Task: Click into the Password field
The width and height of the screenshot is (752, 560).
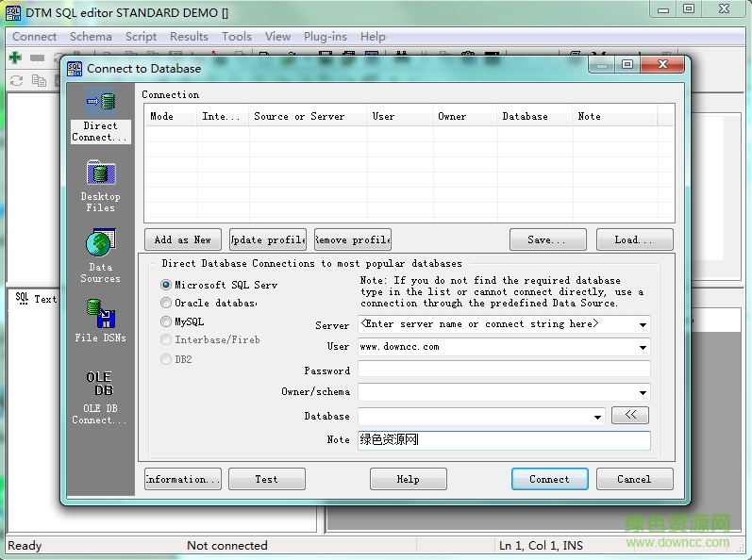Action: click(504, 370)
